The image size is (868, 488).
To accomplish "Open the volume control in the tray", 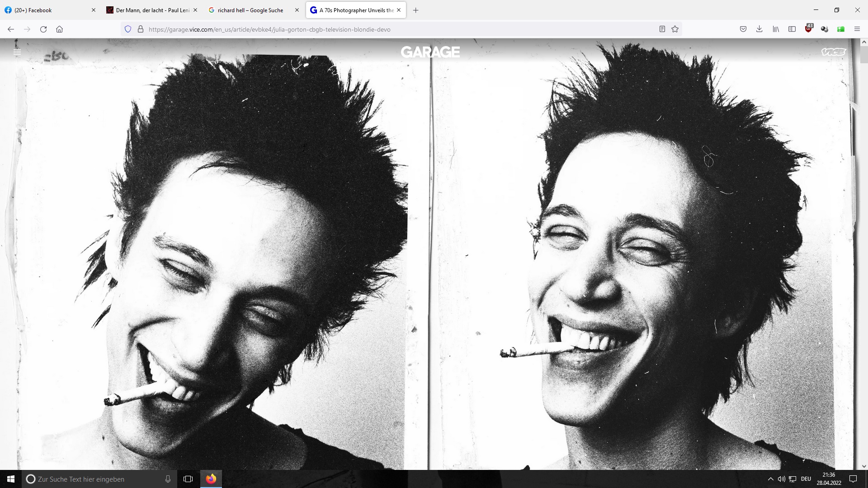I will click(782, 479).
